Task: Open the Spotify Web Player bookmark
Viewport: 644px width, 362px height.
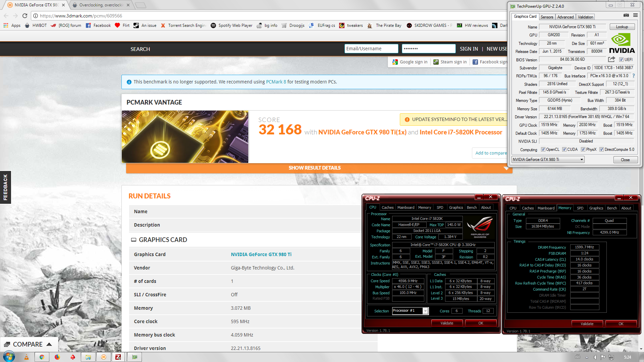Action: tap(231, 25)
